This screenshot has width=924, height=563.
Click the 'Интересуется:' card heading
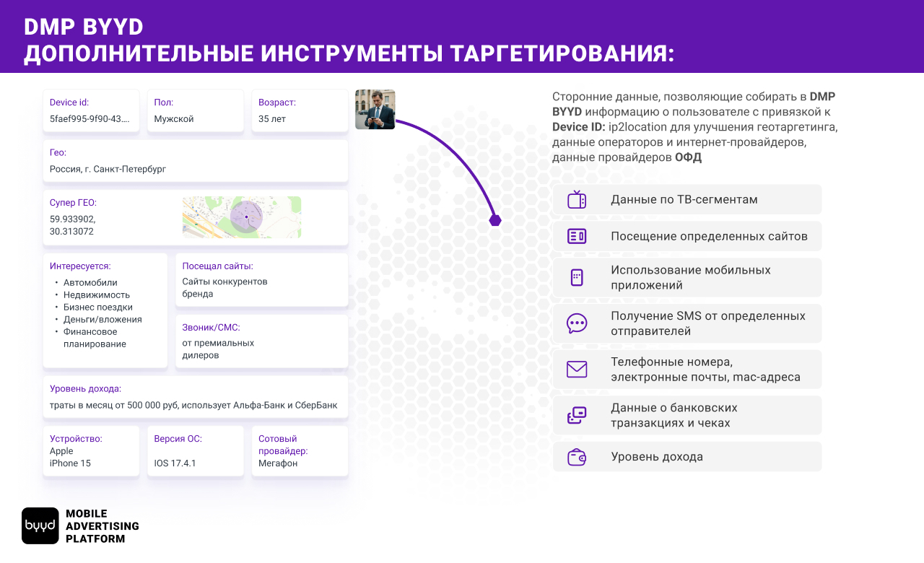pyautogui.click(x=80, y=266)
